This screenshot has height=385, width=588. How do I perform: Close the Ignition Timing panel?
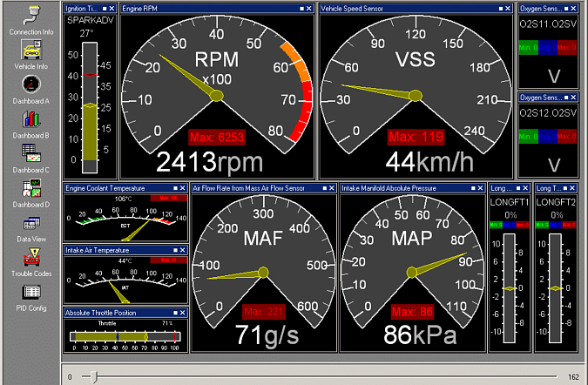point(112,8)
